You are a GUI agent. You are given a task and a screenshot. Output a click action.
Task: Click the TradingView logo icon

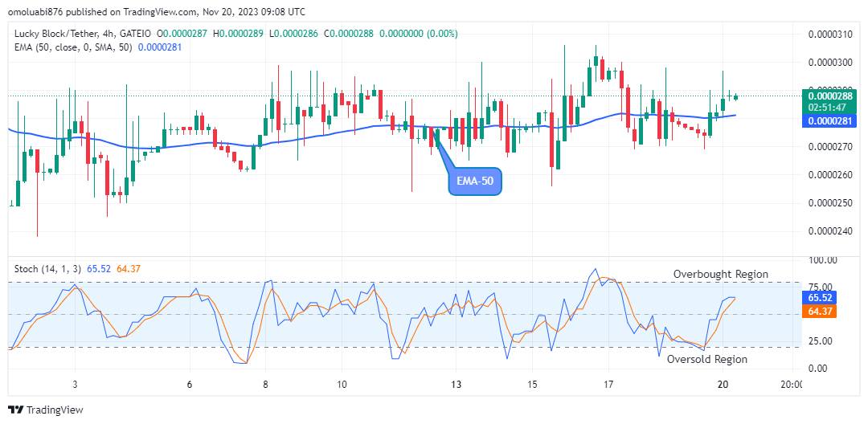click(17, 410)
